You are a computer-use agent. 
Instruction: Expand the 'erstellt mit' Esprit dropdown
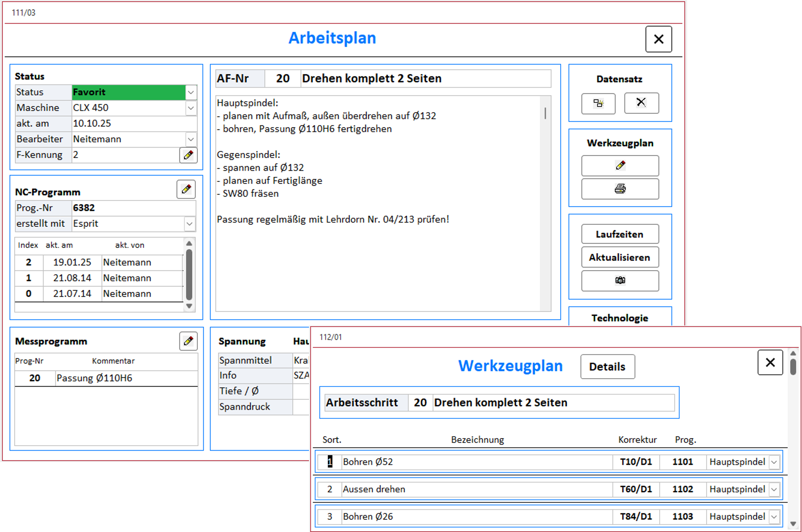click(189, 224)
